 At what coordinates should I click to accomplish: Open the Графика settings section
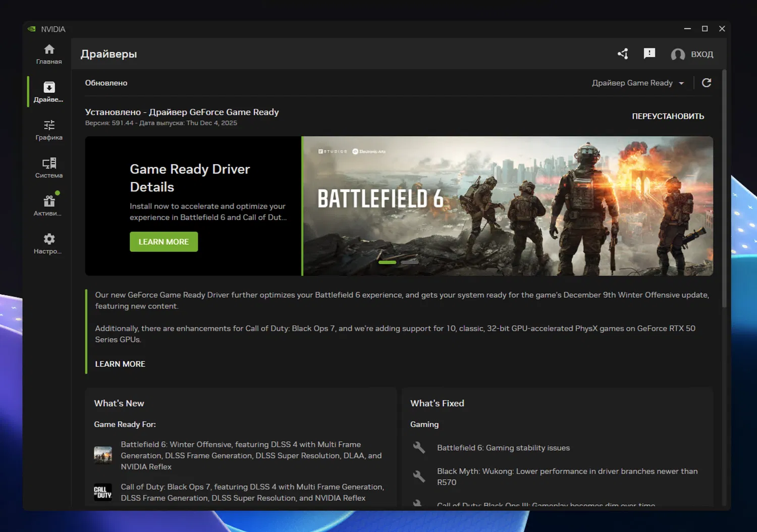coord(49,130)
